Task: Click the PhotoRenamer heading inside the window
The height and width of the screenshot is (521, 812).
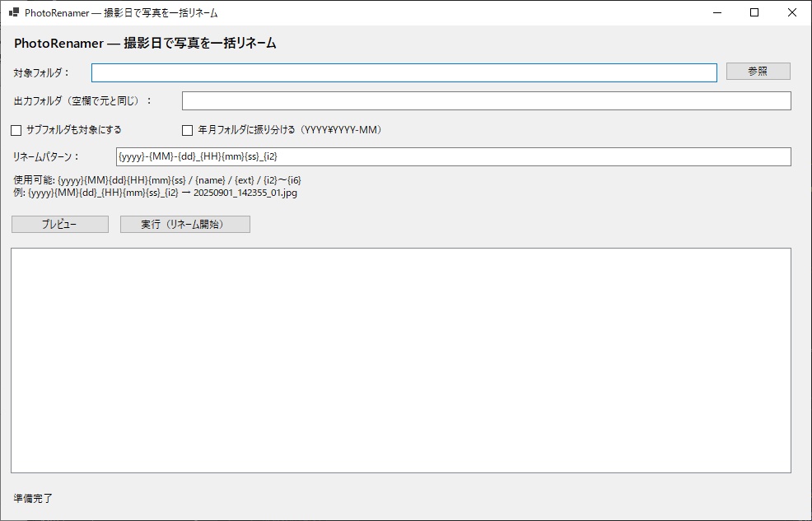Action: pyautogui.click(x=144, y=43)
